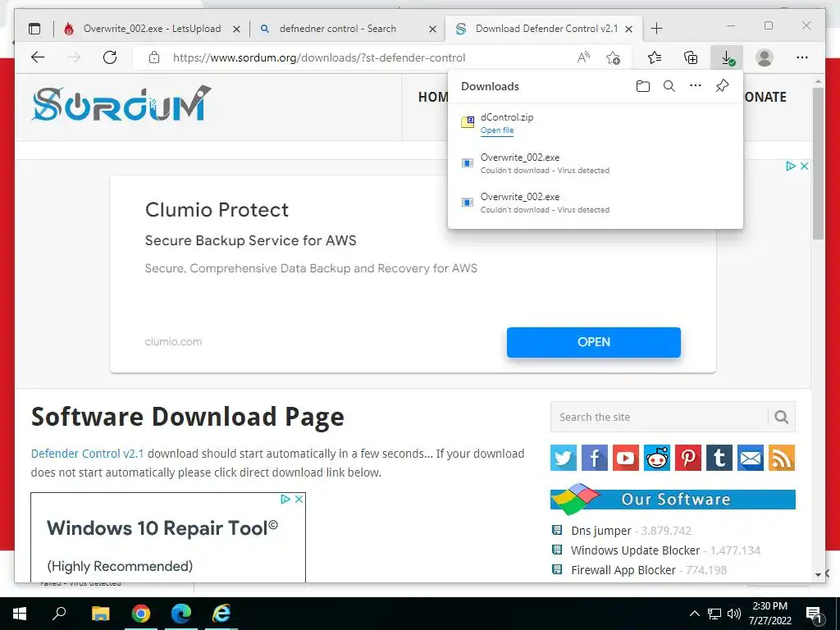Open Internet Explorer from taskbar
The image size is (840, 630).
(x=221, y=614)
